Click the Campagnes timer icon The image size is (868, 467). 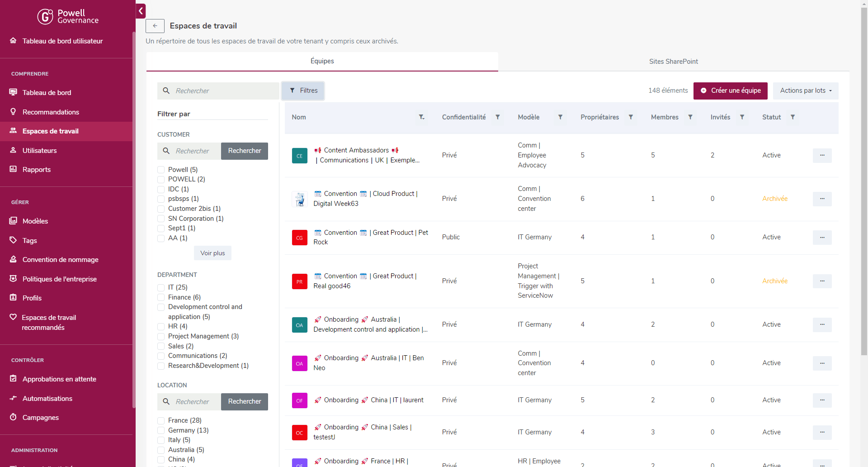point(13,417)
